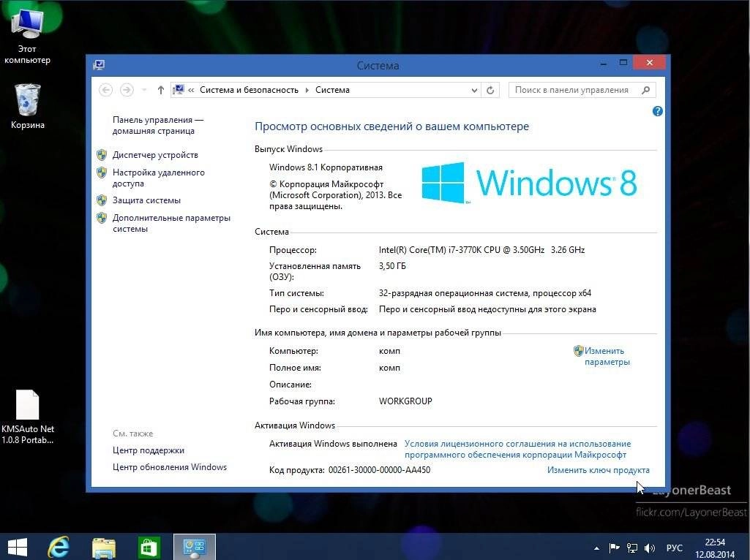750x560 pixels.
Task: Select text Windows 8.1 Корпоративная
Action: [326, 167]
